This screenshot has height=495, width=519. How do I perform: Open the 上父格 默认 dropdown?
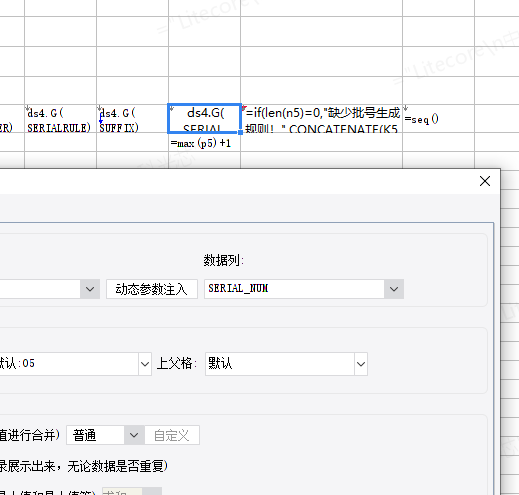361,364
